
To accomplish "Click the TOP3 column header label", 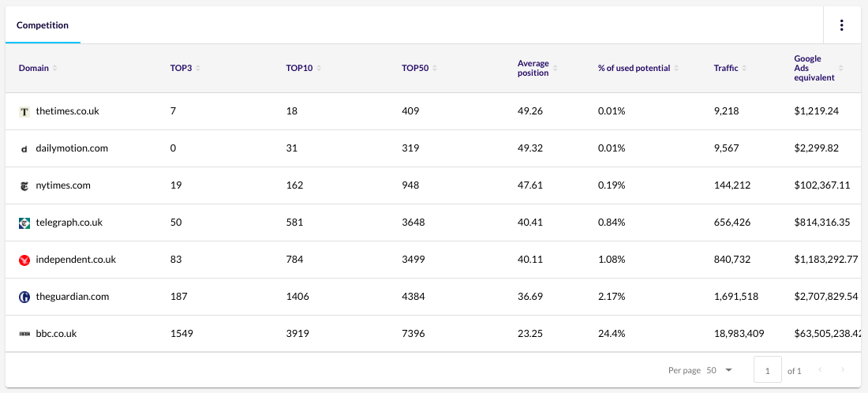I will [x=181, y=69].
